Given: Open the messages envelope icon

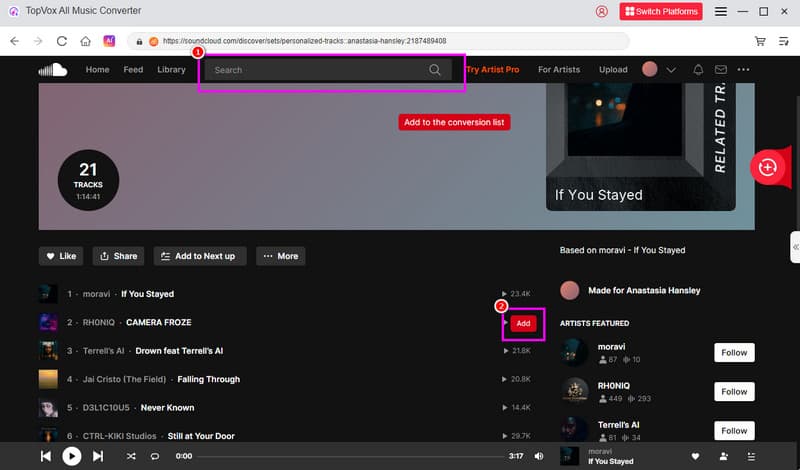Looking at the screenshot, I should (720, 69).
